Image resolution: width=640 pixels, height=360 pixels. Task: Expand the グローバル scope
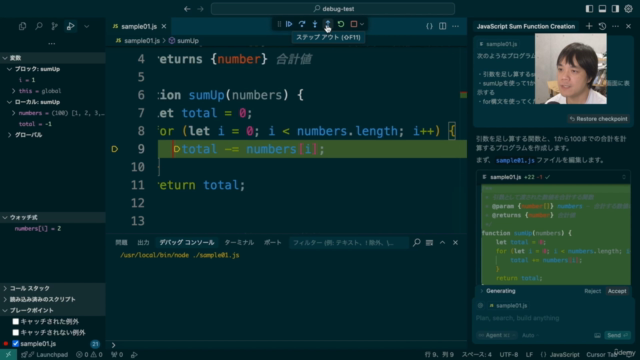click(x=9, y=135)
